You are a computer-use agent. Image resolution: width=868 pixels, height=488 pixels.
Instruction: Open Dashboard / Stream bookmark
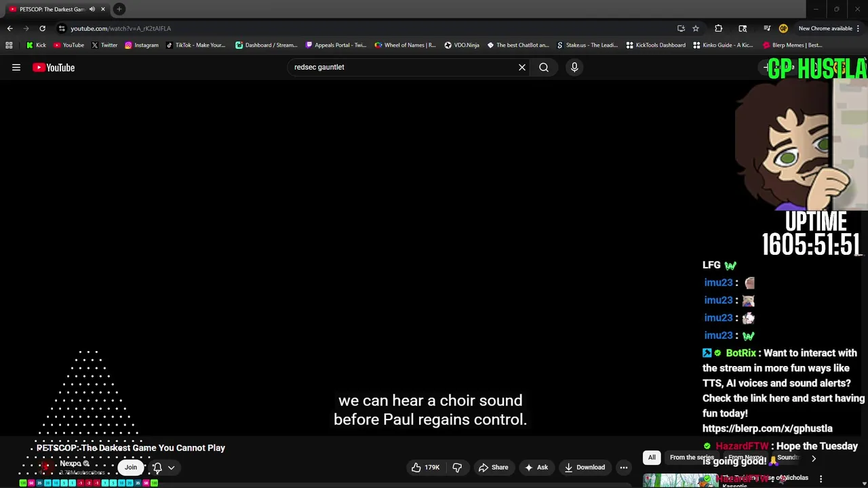[x=266, y=45]
